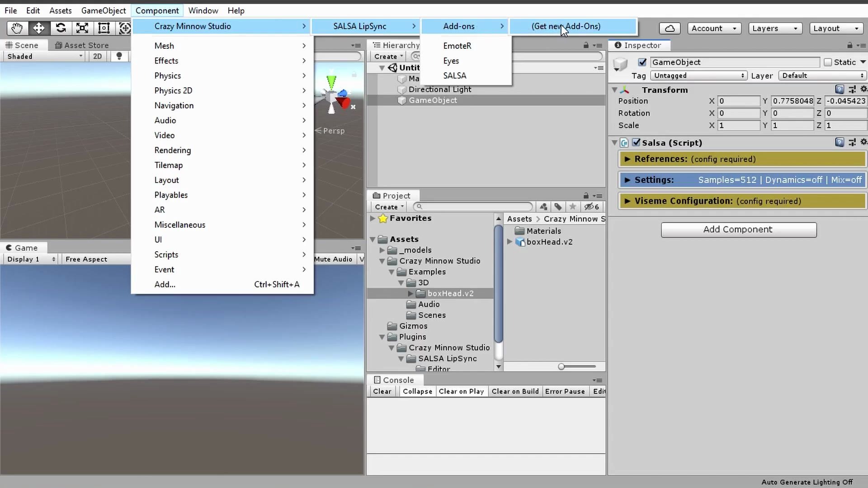This screenshot has height=488, width=868.
Task: Select Eyes from Add-ons submenu
Action: coord(466,61)
